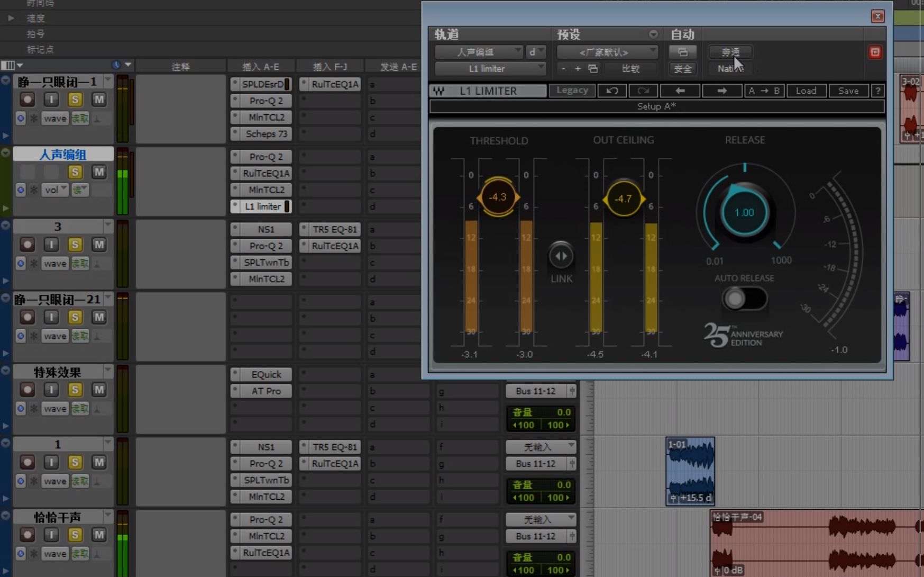Switch to the Legacy plugin view
The width and height of the screenshot is (924, 577).
[572, 90]
